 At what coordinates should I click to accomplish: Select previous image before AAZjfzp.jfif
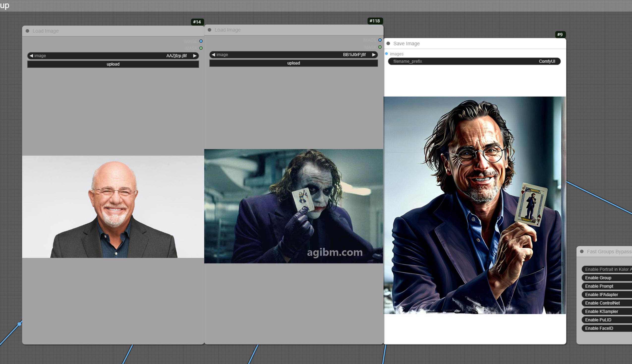(31, 56)
